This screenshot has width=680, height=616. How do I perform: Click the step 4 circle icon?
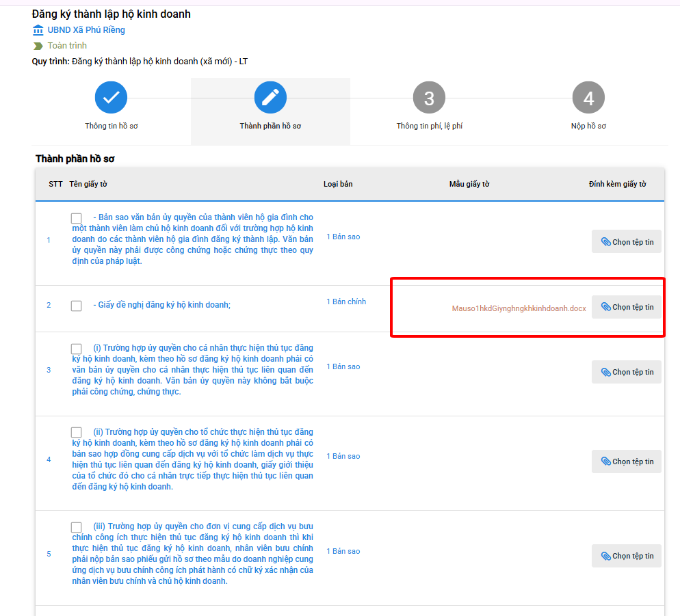tap(588, 98)
